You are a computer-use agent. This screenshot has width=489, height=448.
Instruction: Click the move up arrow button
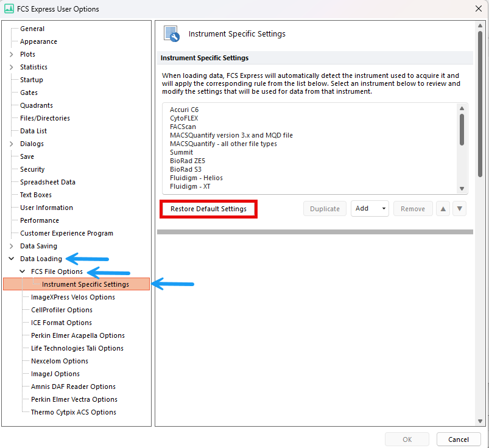tap(443, 209)
